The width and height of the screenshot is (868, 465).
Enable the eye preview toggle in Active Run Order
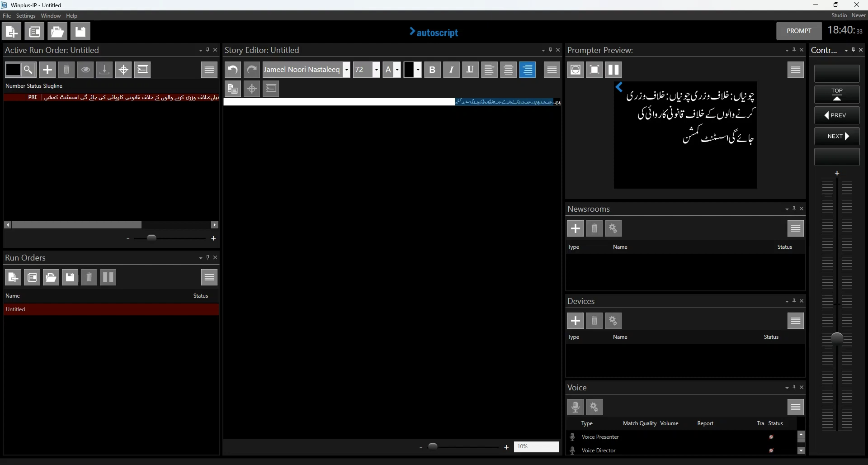pos(85,69)
